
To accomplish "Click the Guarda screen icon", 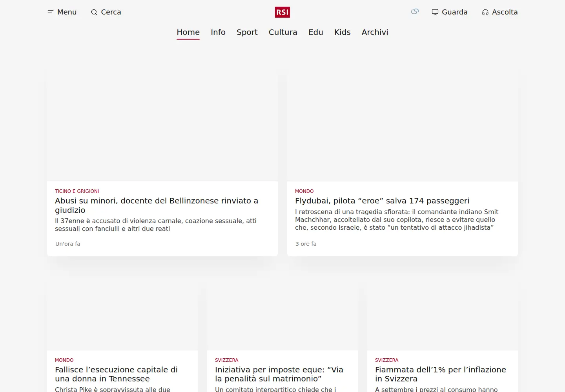I will [x=435, y=12].
